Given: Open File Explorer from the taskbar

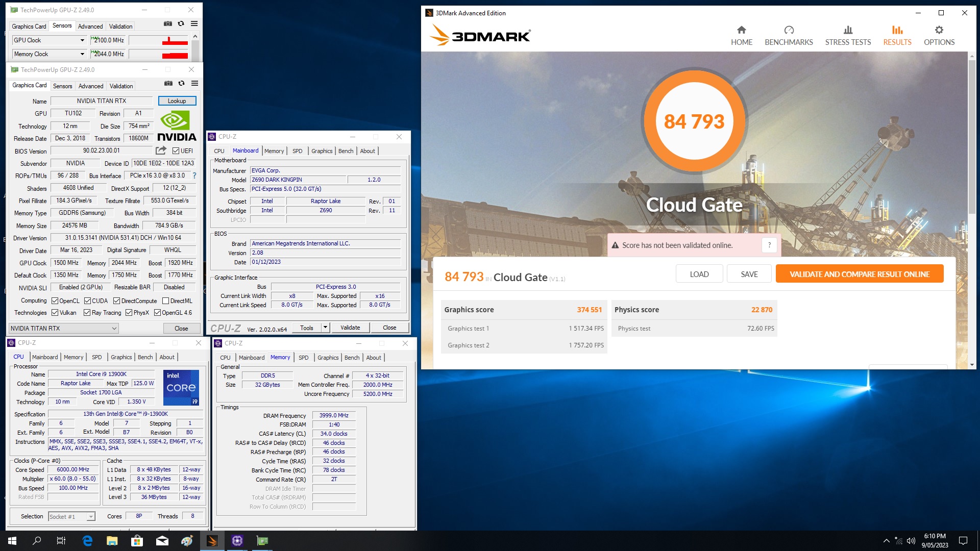Looking at the screenshot, I should pos(112,541).
